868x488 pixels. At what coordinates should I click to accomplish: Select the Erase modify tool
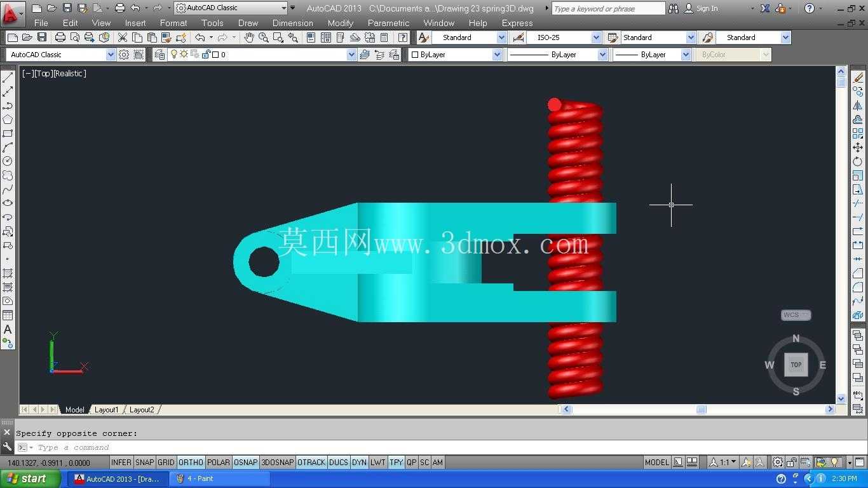[x=858, y=78]
